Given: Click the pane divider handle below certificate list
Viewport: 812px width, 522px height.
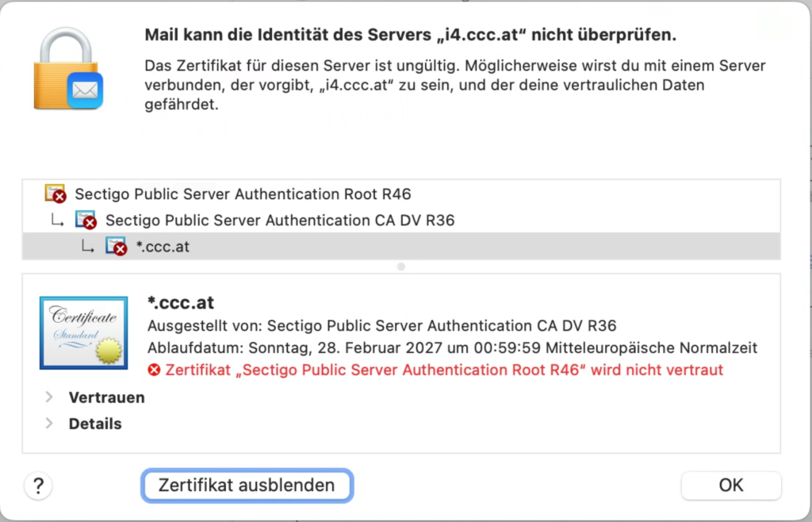Looking at the screenshot, I should 401,267.
